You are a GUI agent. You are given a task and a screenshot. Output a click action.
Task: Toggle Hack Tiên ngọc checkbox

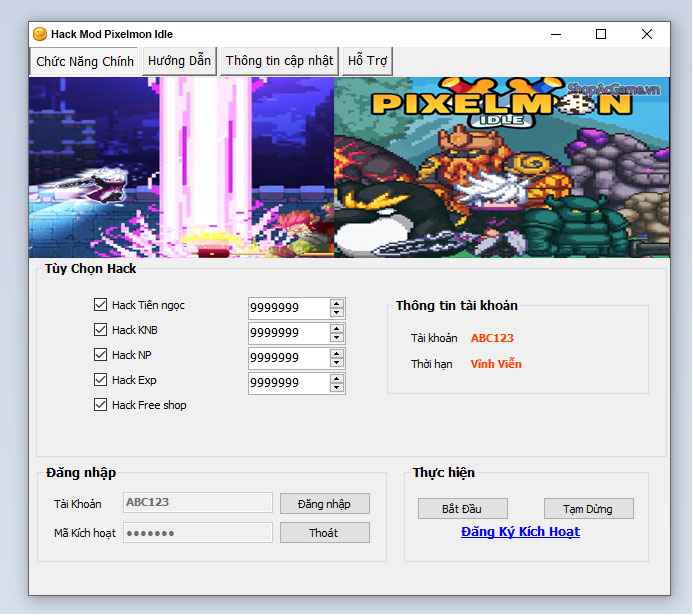(x=100, y=304)
